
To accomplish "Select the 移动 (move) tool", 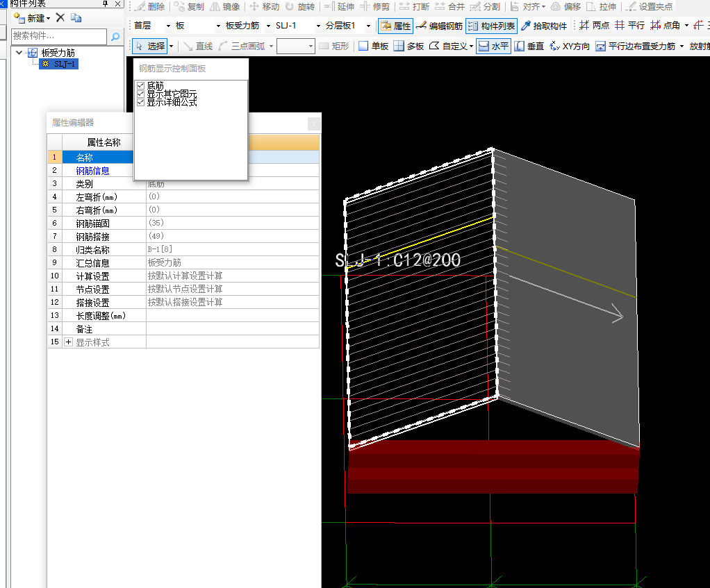I will 265,7.
